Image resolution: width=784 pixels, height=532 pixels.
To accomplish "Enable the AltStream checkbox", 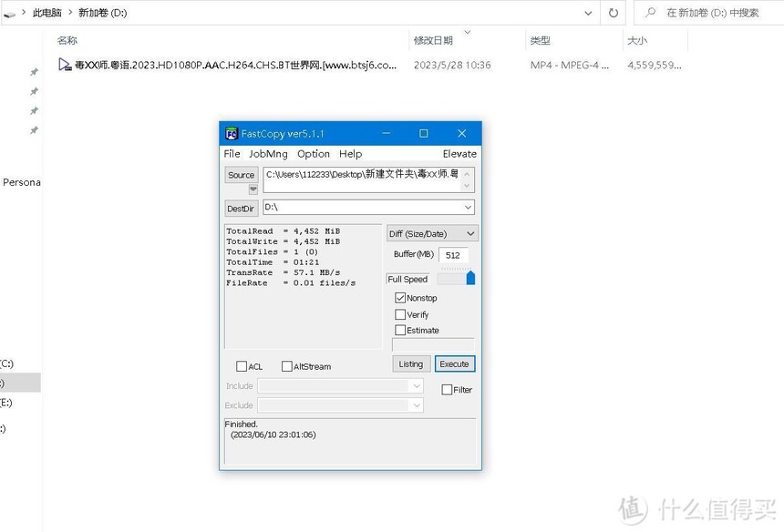I will tap(287, 366).
